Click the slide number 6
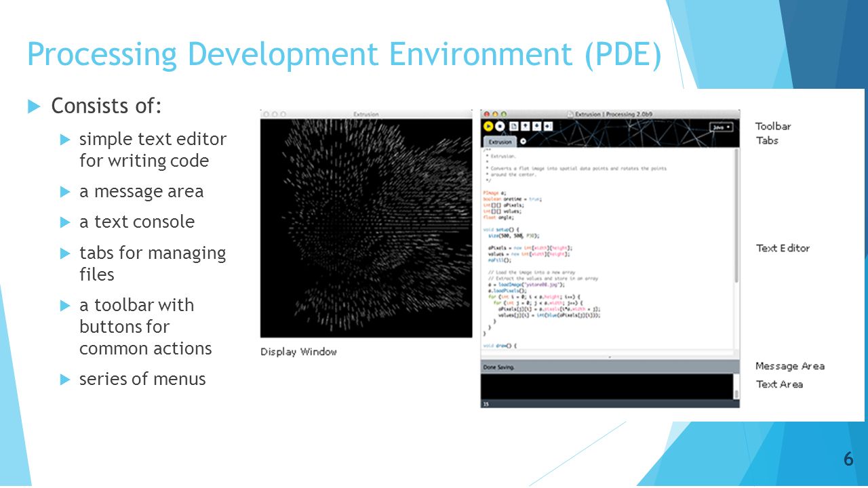Viewport: 868px width, 488px height. 848,460
